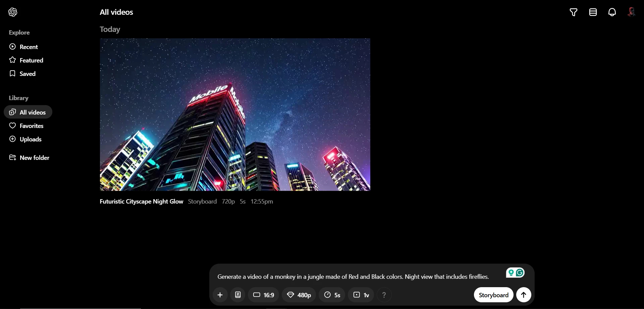Open the presets document icon

click(238, 295)
